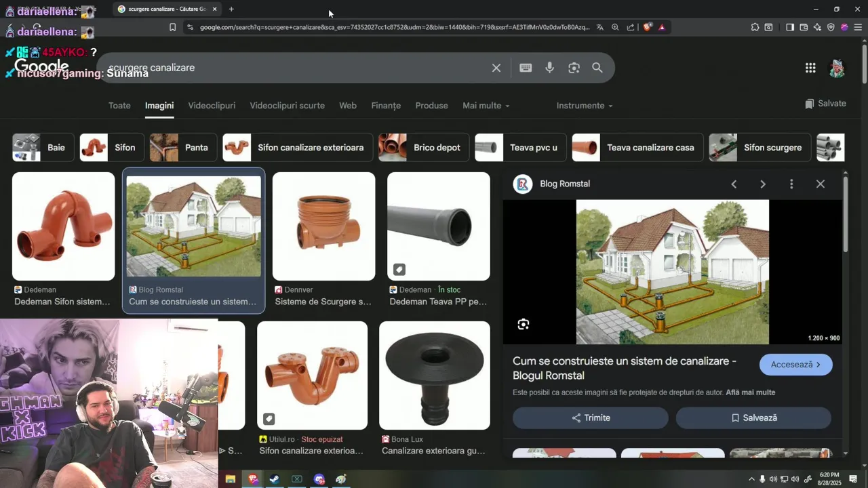868x488 pixels.
Task: Click the Blog Romstal source logo
Action: click(x=523, y=184)
